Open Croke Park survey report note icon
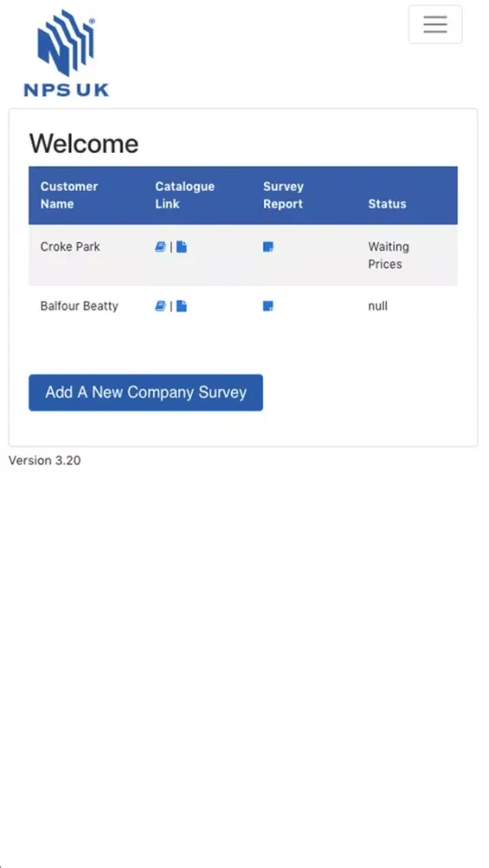 tap(268, 247)
